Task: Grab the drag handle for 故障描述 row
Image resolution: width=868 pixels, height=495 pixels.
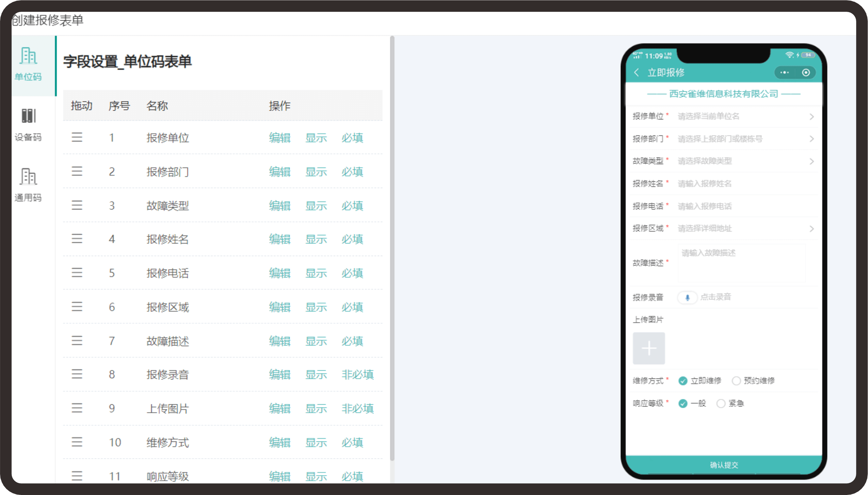Action: (x=77, y=341)
